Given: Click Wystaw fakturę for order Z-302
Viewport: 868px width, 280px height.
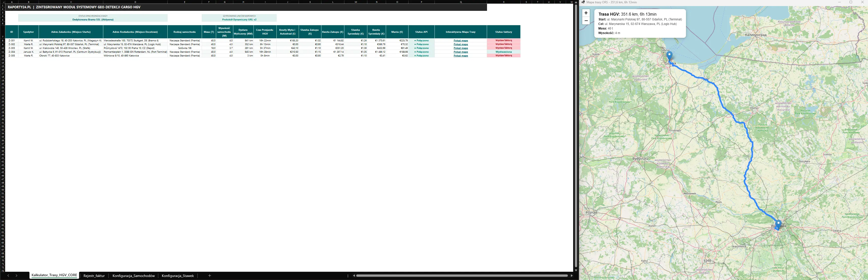Looking at the screenshot, I should [x=503, y=44].
